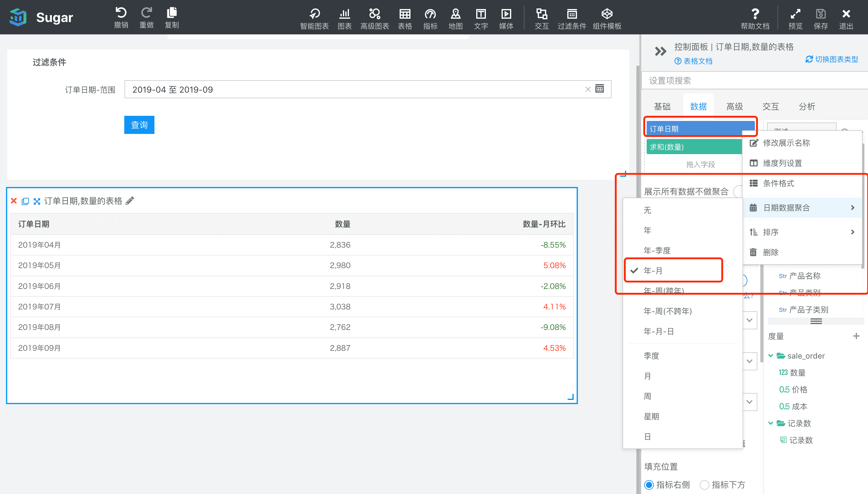Screen dimensions: 868x494
Task: Switch to the 高级 tab
Action: (734, 106)
